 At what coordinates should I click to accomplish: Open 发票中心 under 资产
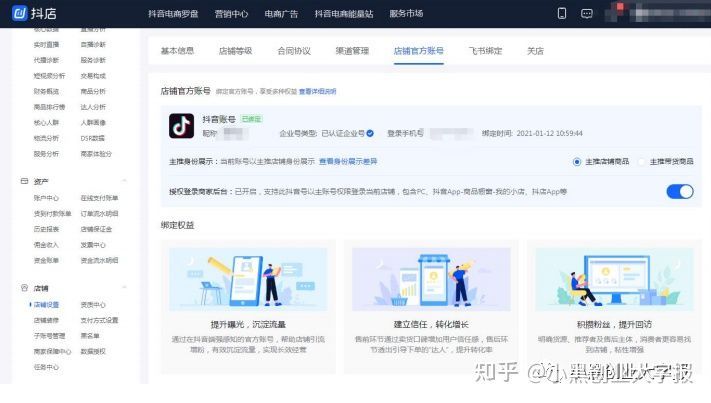click(x=93, y=245)
